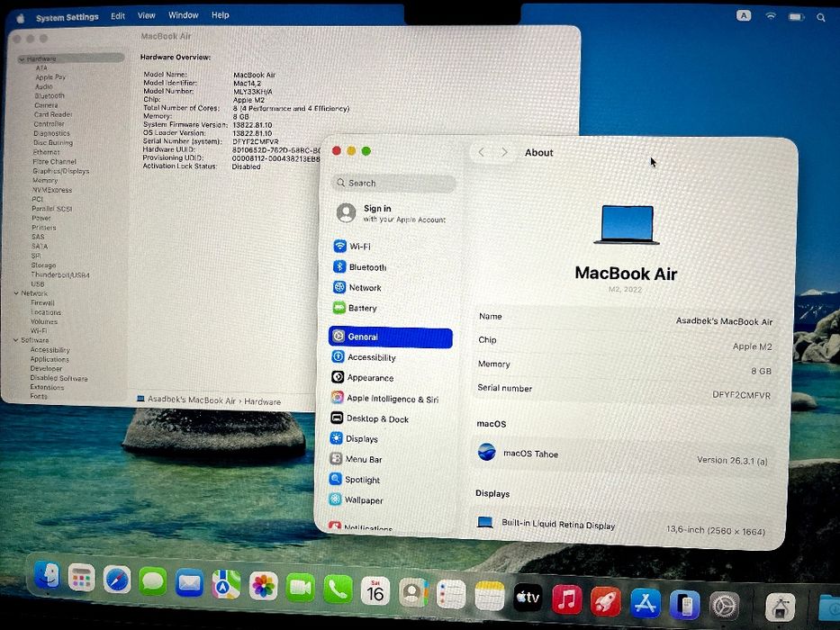Open input source menu labeled A

(x=744, y=15)
